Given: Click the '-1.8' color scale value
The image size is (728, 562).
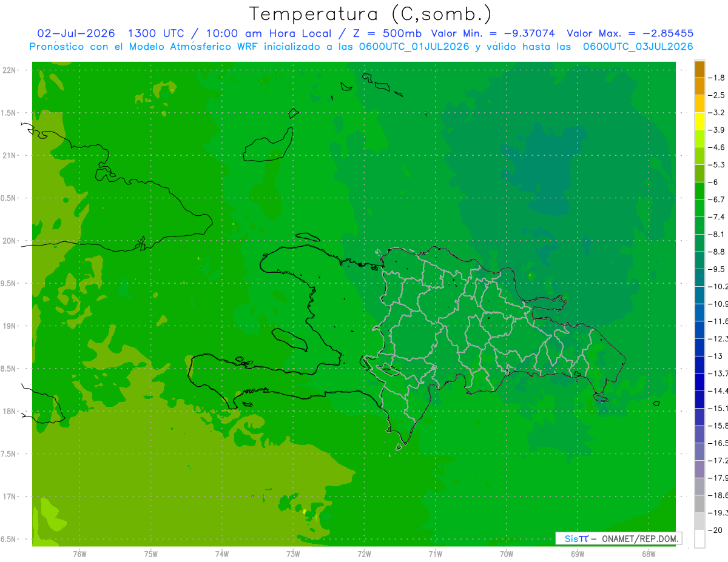Looking at the screenshot, I should pos(717,78).
